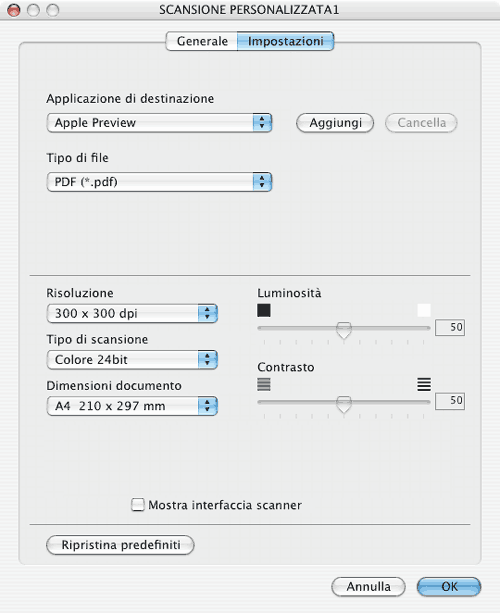
Task: Click the Annulla button
Action: coord(368,587)
